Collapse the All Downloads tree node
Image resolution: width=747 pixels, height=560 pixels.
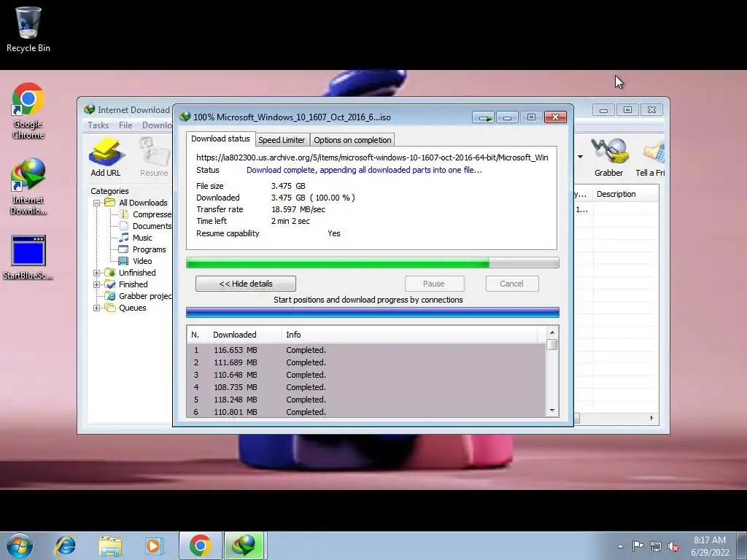[97, 203]
